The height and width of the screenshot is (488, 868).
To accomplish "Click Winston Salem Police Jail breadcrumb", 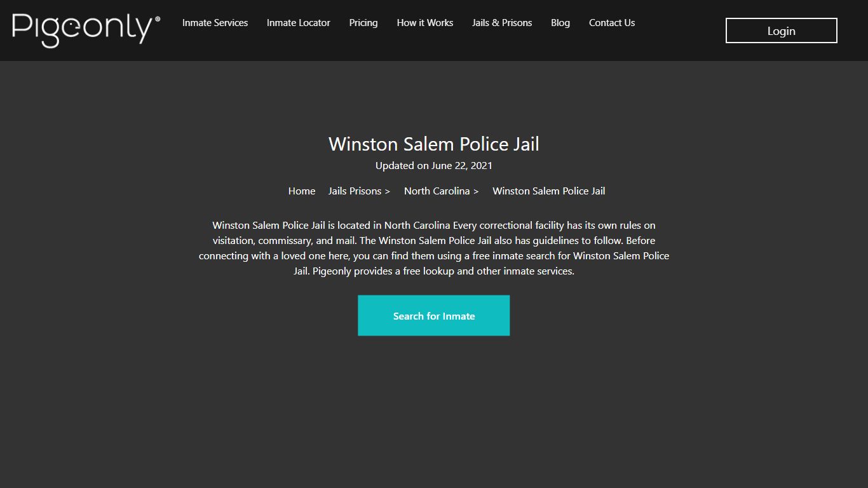I will [x=549, y=191].
